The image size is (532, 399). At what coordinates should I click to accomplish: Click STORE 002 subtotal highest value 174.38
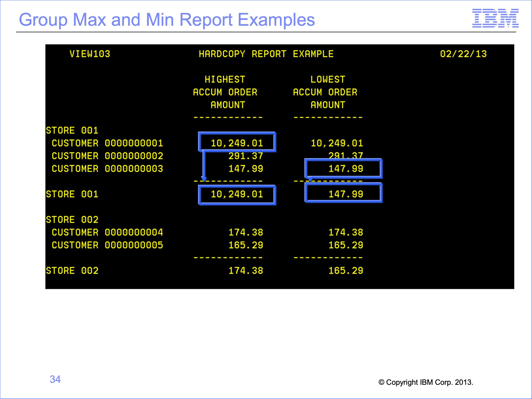pyautogui.click(x=246, y=271)
